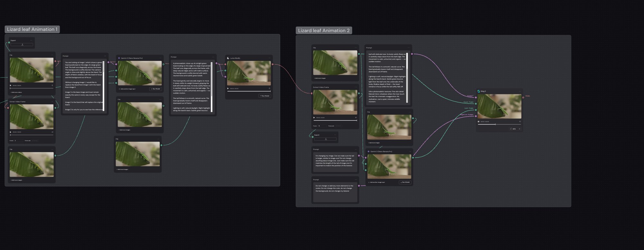This screenshot has width=644, height=250.
Task: Play the Luma Modify output video
Action: 228,88
